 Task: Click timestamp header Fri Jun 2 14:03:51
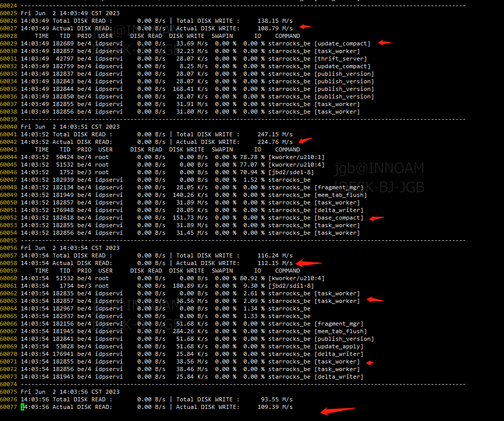[70, 127]
